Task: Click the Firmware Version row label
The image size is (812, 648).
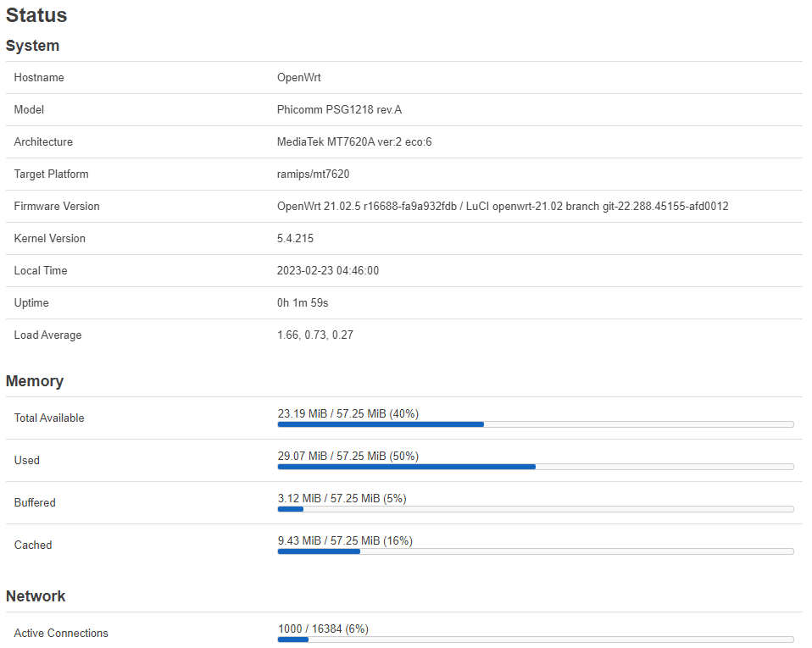Action: pyautogui.click(x=57, y=207)
